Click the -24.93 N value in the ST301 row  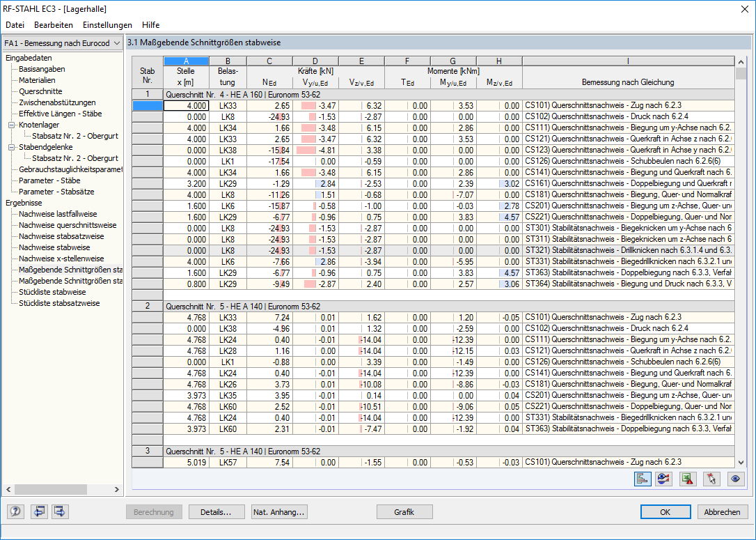[x=269, y=229]
